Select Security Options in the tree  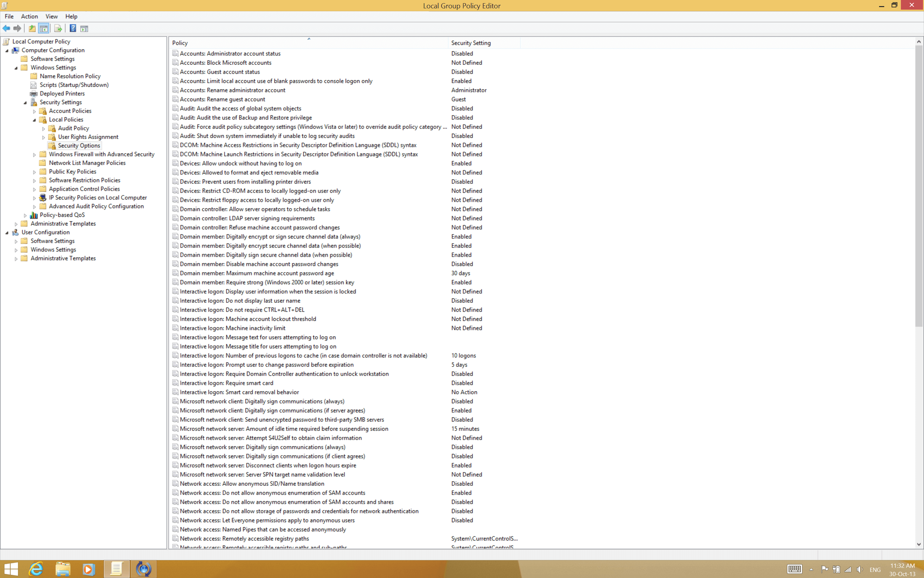pos(79,146)
